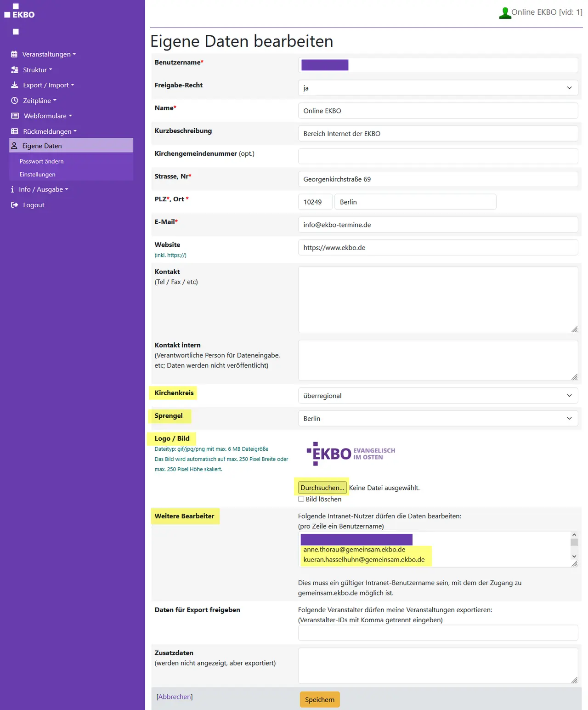Viewport: 588px width, 710px height.
Task: Open the Freigabe-Recht dropdown
Action: (438, 88)
